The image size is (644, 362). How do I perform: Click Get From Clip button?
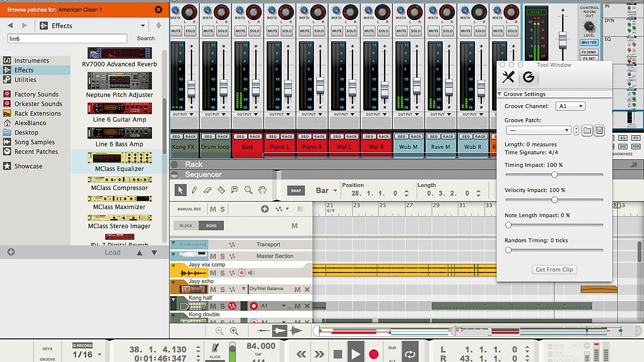click(554, 269)
